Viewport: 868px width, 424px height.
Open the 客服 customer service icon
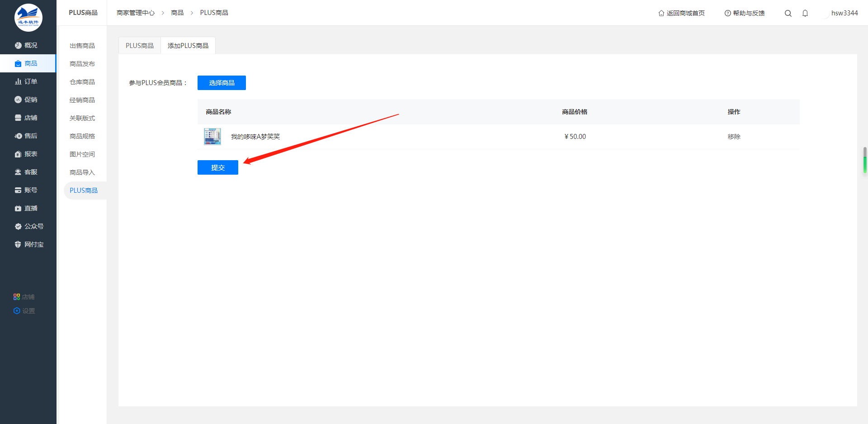[18, 172]
